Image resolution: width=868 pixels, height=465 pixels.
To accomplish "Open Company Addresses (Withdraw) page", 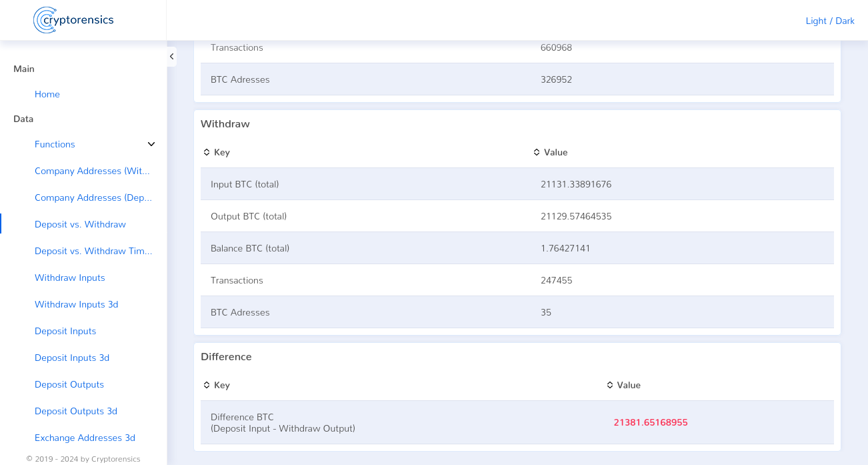I will coord(93,171).
